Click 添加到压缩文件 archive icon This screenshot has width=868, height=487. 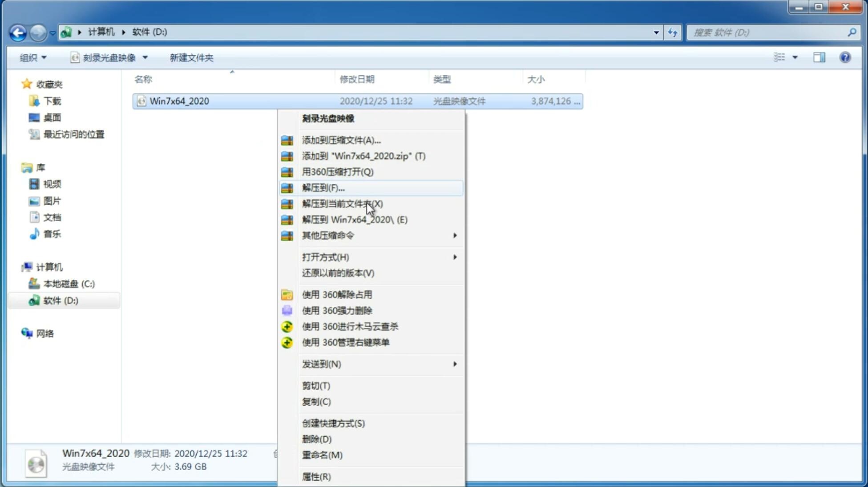[287, 140]
